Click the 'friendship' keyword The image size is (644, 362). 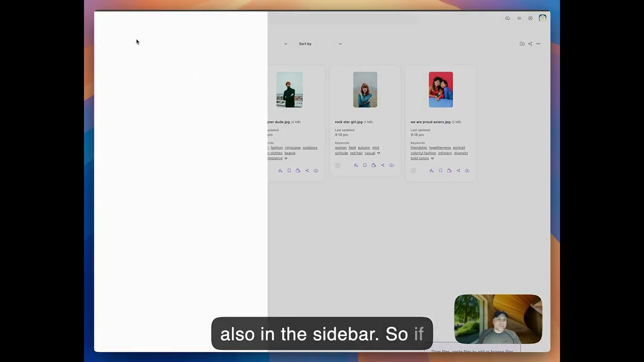pyautogui.click(x=419, y=148)
